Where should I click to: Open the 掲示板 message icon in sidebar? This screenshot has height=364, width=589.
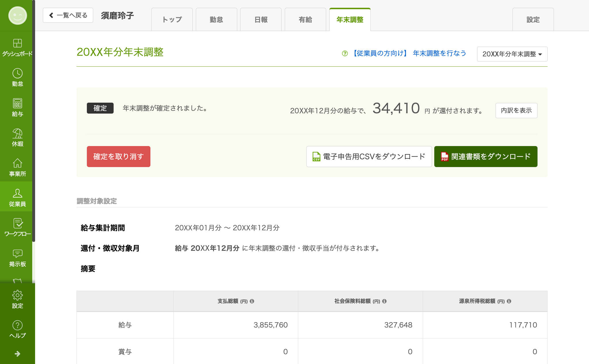pos(17,254)
